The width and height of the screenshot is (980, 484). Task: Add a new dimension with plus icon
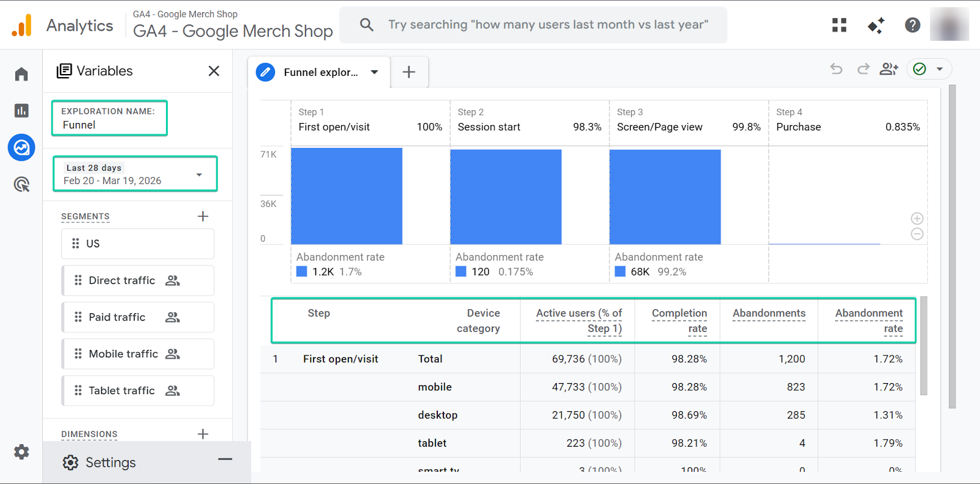[203, 434]
